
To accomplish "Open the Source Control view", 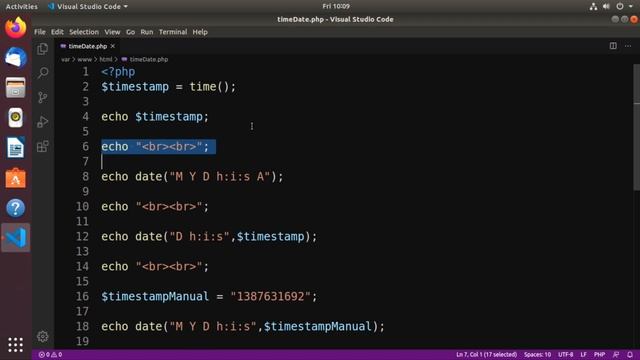I will click(x=42, y=98).
